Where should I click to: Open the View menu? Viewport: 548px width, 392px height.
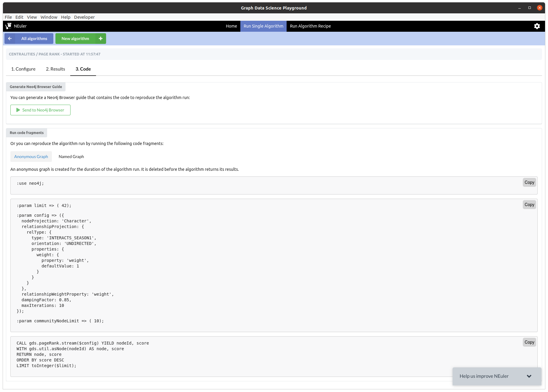(x=32, y=17)
